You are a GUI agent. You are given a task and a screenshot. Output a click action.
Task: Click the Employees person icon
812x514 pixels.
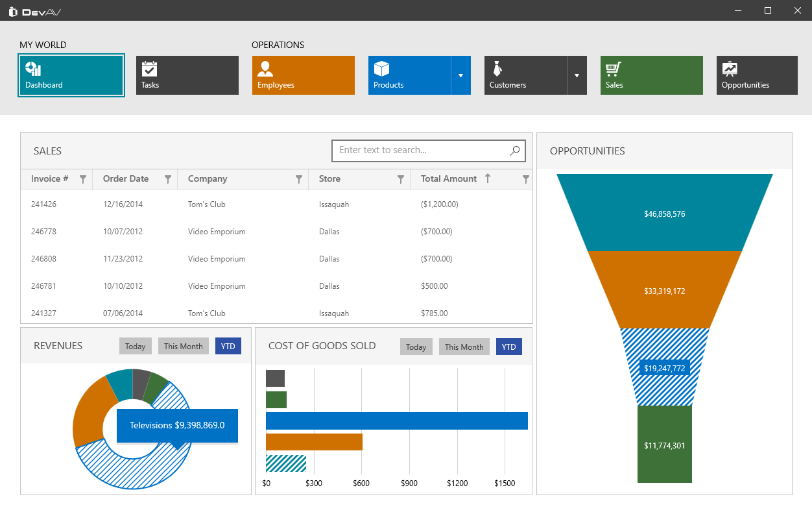[265, 69]
